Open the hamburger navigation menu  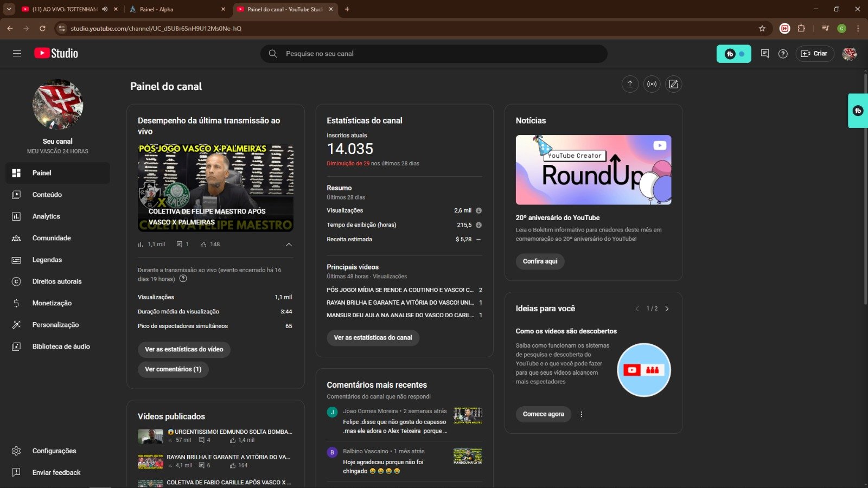17,53
